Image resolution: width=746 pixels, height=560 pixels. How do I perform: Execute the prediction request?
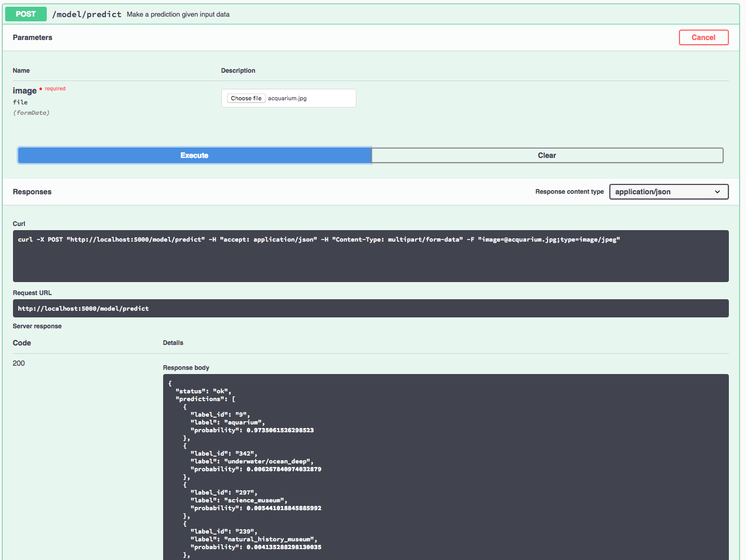[194, 155]
